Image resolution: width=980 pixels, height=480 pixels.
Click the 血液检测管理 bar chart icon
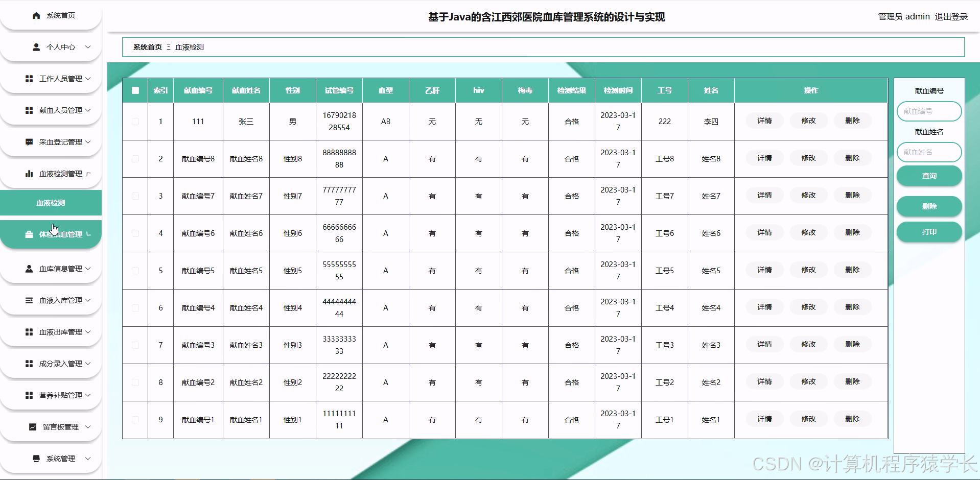pyautogui.click(x=29, y=174)
